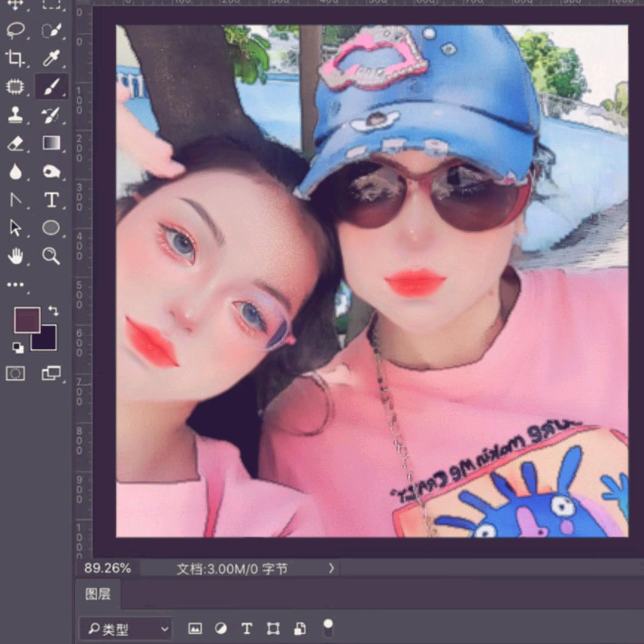Toggle Quick Mask mode
Viewport: 644px width, 644px height.
[15, 374]
